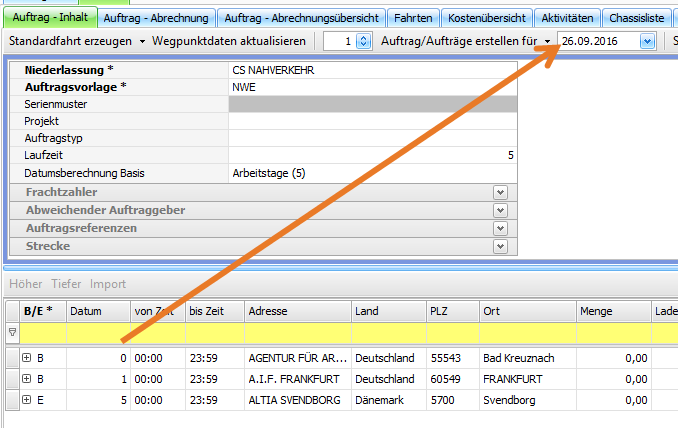Adjust the order count spinner
Screen dimensions: 678x428
[362, 41]
